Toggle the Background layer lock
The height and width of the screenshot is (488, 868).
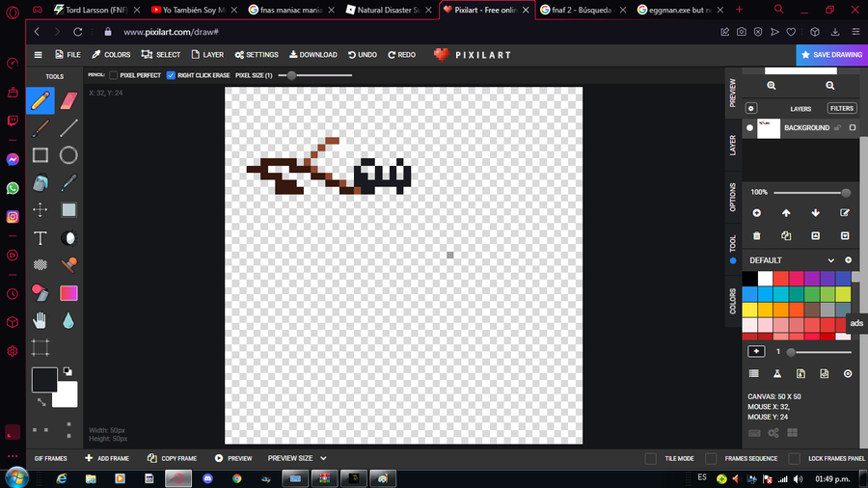(x=837, y=128)
